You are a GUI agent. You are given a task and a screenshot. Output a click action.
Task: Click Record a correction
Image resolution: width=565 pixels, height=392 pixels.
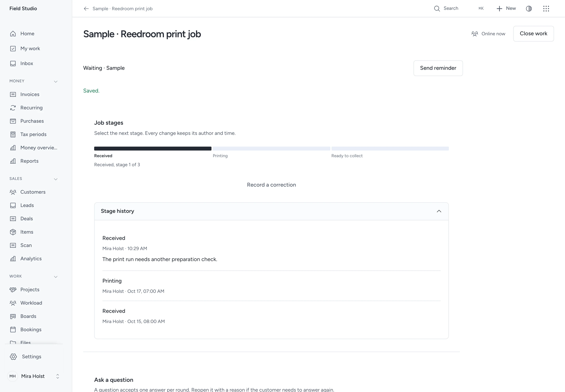tap(271, 185)
